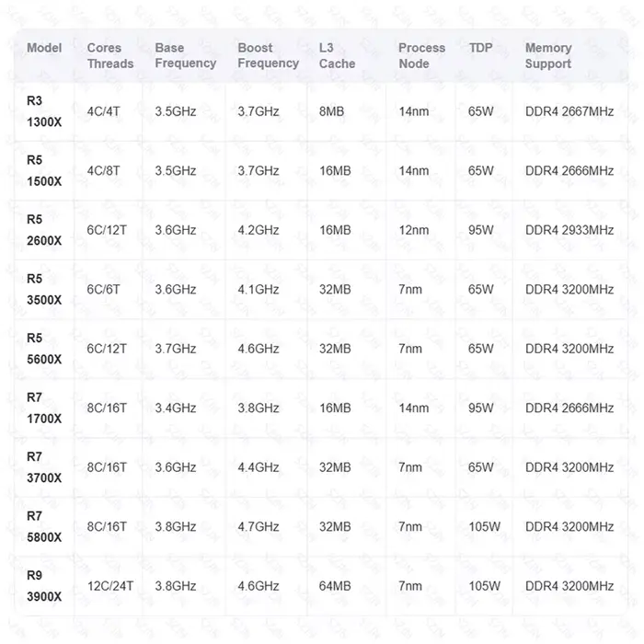Select the R5 3500X model cell
The height and width of the screenshot is (644, 644).
[x=44, y=289]
